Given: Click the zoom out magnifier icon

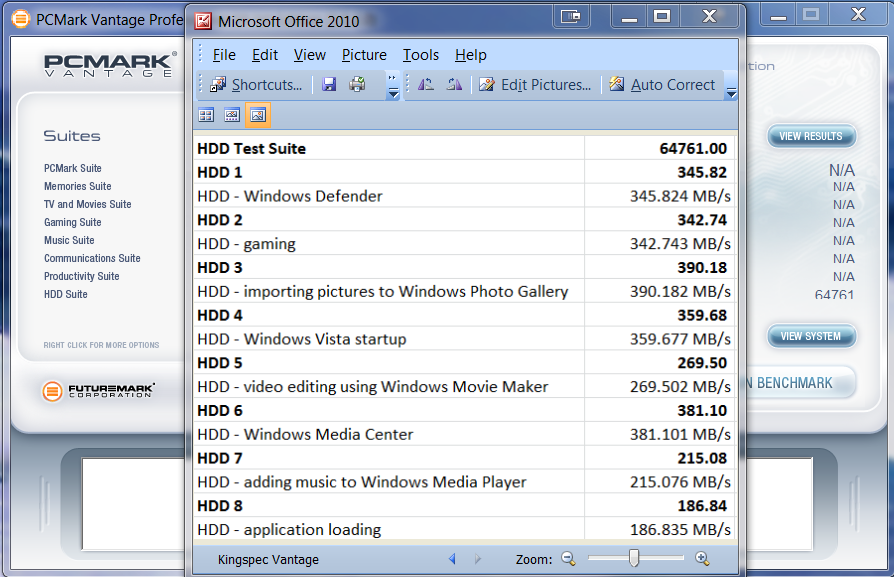Looking at the screenshot, I should click(568, 559).
